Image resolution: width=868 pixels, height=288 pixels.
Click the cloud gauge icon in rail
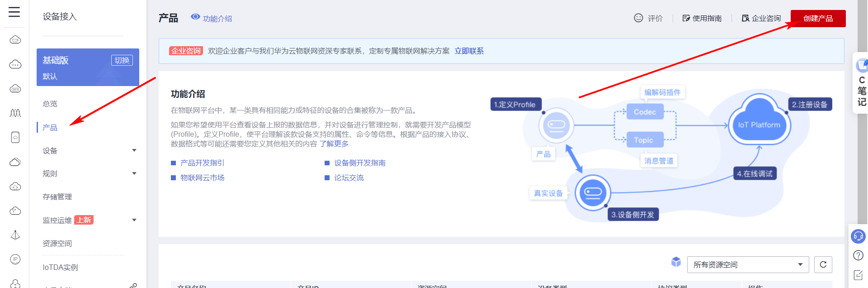15,211
